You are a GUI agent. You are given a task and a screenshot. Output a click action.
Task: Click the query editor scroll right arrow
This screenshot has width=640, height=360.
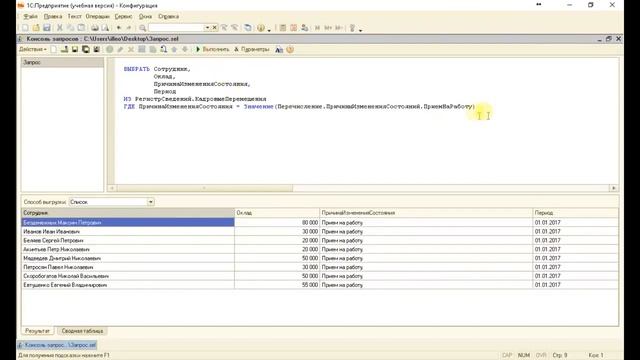click(x=613, y=188)
